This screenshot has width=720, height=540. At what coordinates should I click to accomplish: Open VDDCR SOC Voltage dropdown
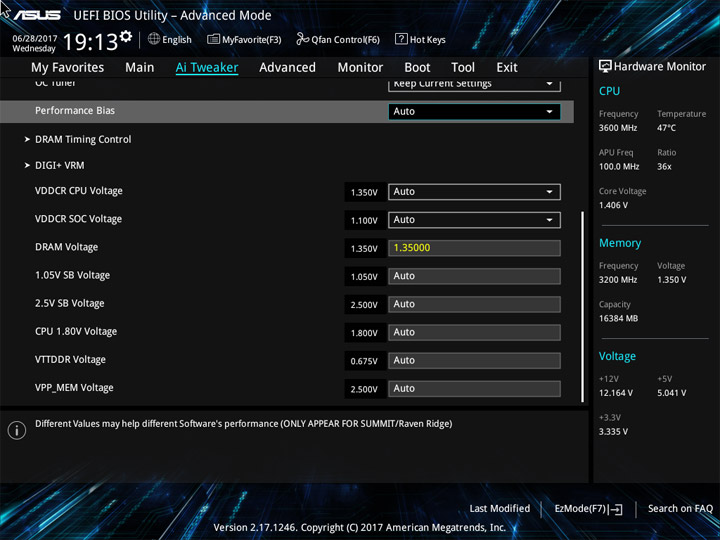tap(474, 220)
